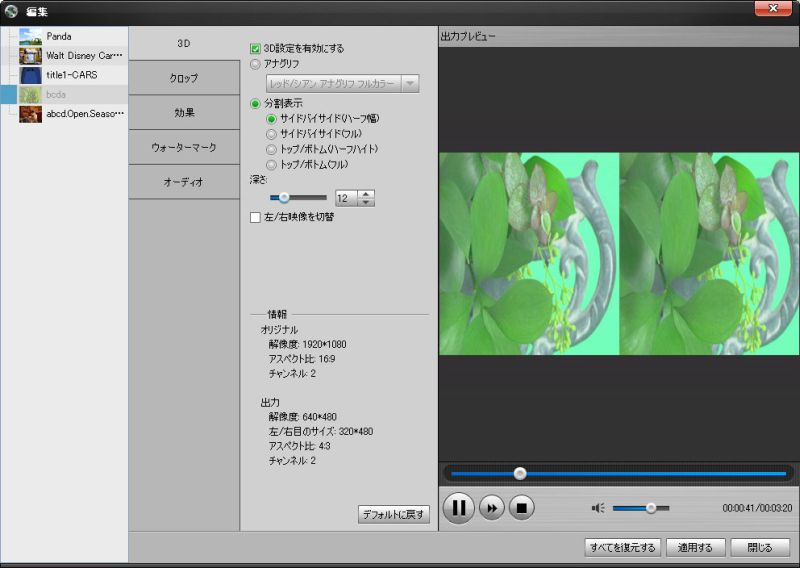The height and width of the screenshot is (568, 800).
Task: Stop the preview playback
Action: point(521,508)
